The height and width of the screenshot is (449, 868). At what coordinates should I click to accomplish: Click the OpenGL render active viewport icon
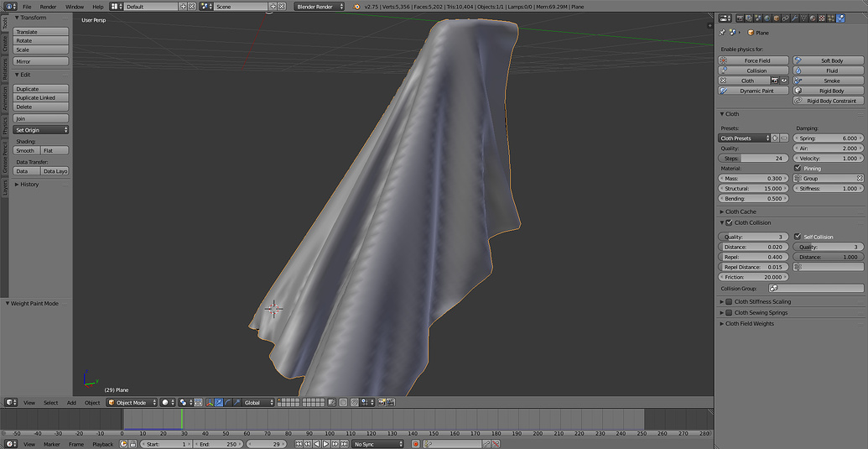click(382, 403)
